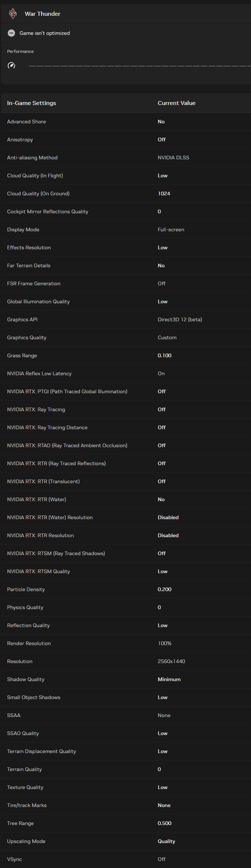Click the dashed performance slider track
The height and width of the screenshot is (868, 251).
(140, 66)
